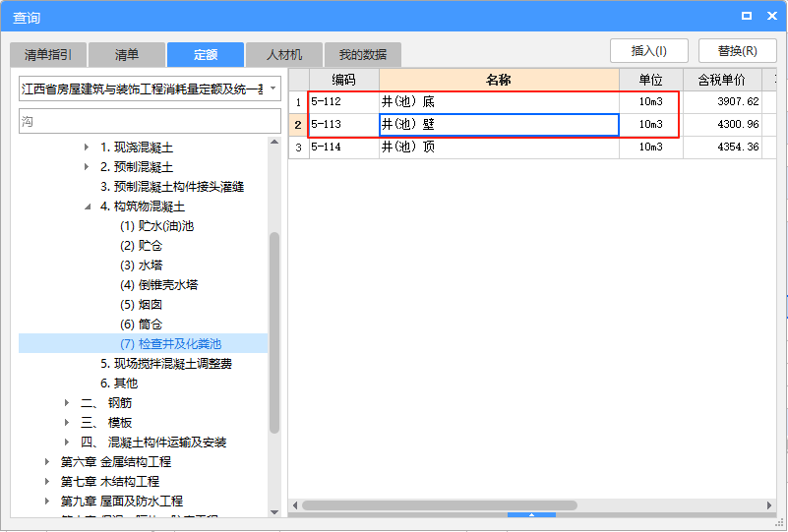Image resolution: width=788 pixels, height=532 pixels.
Task: Click table horizontal scrollbar right arrow
Action: tap(769, 505)
